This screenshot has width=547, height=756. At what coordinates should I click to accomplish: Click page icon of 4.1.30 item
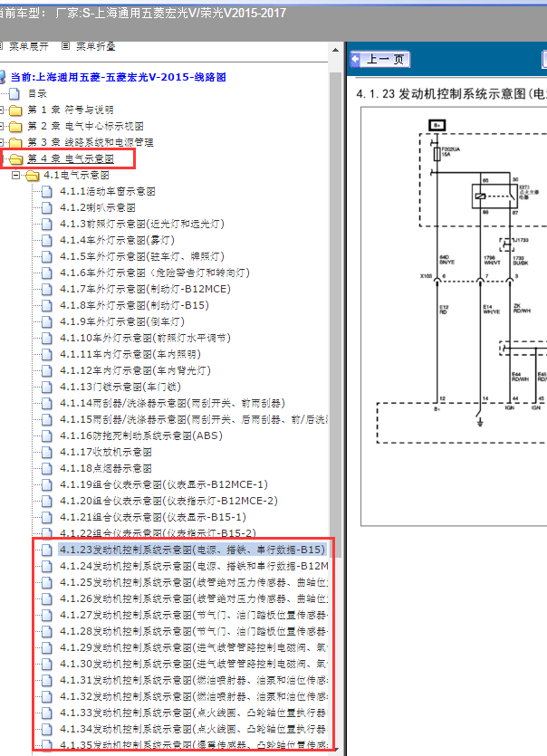tap(47, 665)
